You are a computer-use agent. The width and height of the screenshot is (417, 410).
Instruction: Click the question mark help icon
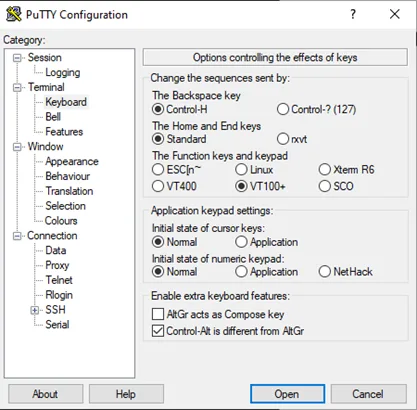(353, 14)
